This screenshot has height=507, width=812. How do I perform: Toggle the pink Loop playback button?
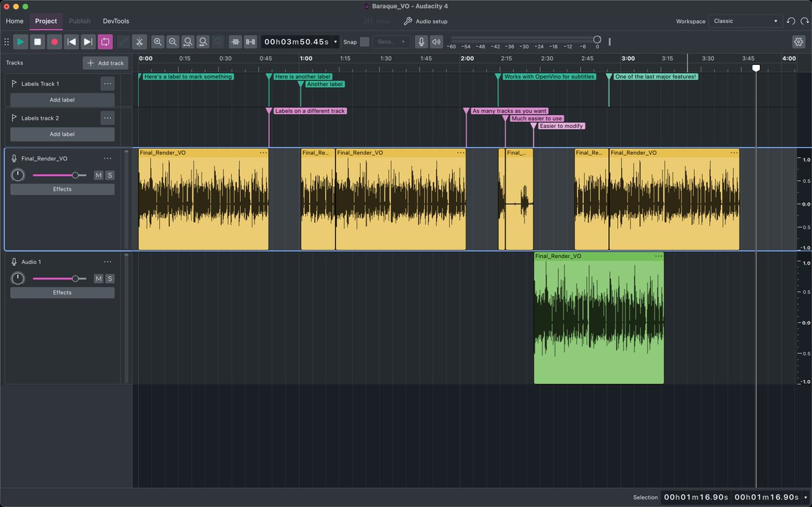coord(105,42)
